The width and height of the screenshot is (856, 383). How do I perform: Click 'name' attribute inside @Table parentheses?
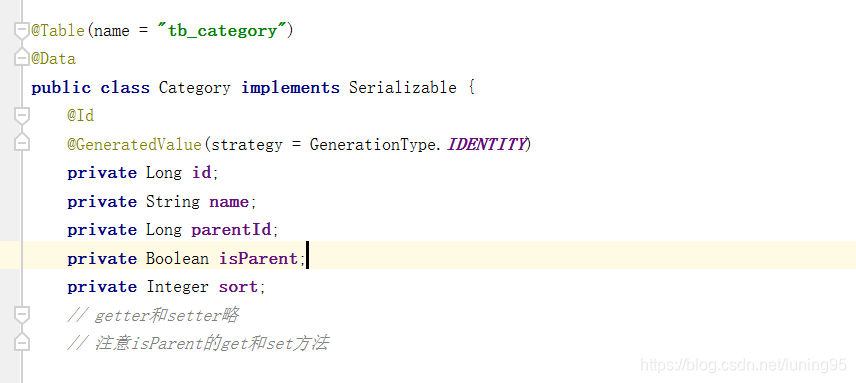(111, 31)
